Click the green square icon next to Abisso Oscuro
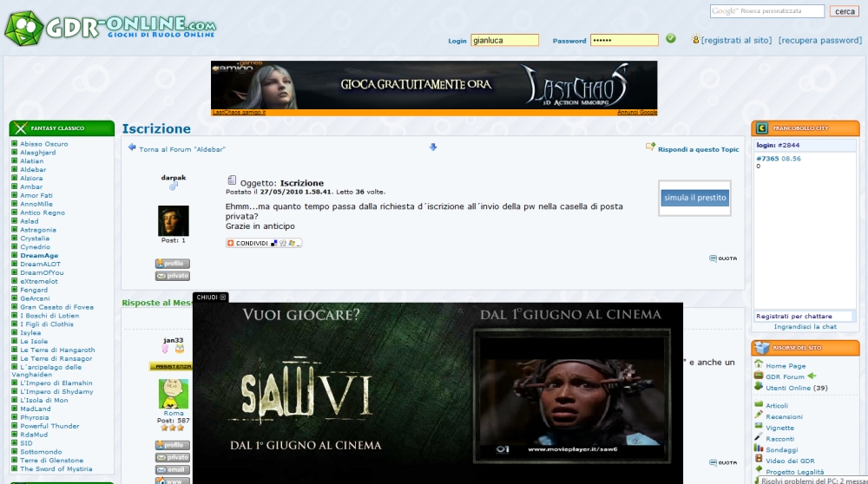 [x=15, y=143]
